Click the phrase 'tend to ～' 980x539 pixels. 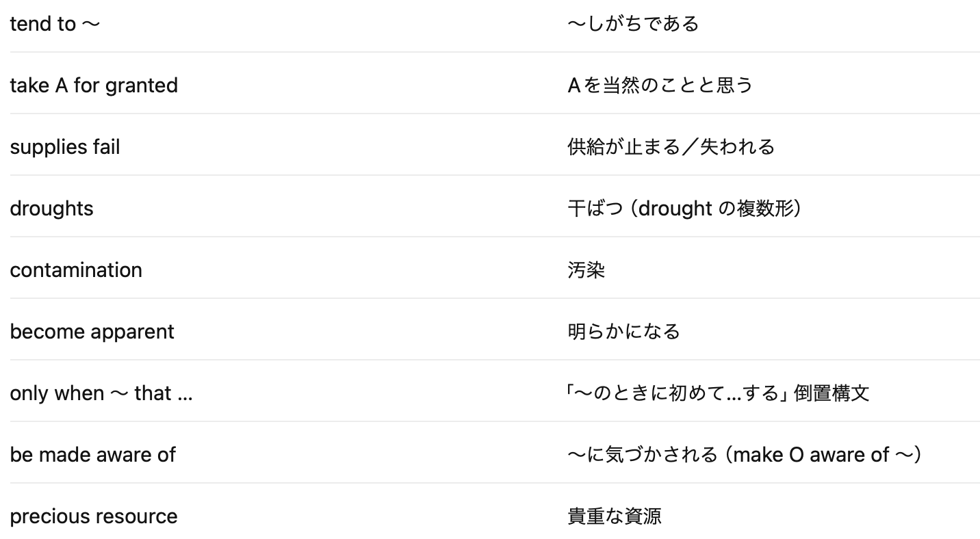(x=55, y=24)
